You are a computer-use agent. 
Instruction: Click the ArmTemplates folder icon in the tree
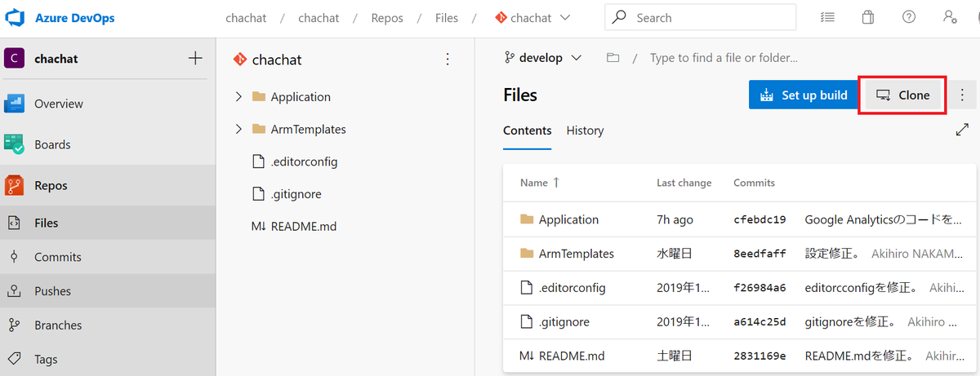coord(259,129)
